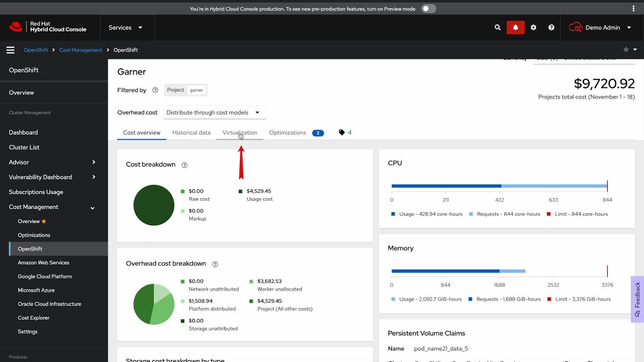Open the search magnifier icon
Screen dimensions: 644x362
pyautogui.click(x=498, y=28)
